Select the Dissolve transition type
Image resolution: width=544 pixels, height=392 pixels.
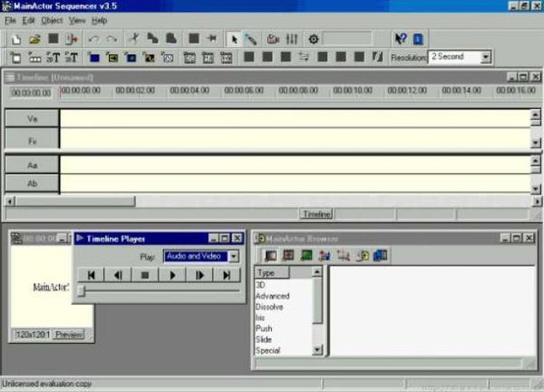click(270, 307)
